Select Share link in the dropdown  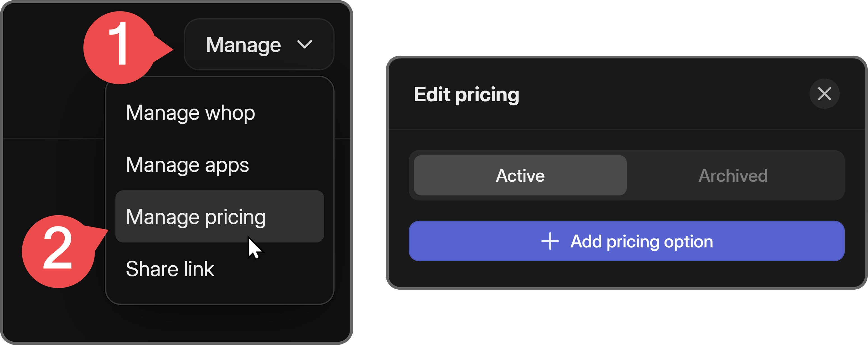click(170, 269)
